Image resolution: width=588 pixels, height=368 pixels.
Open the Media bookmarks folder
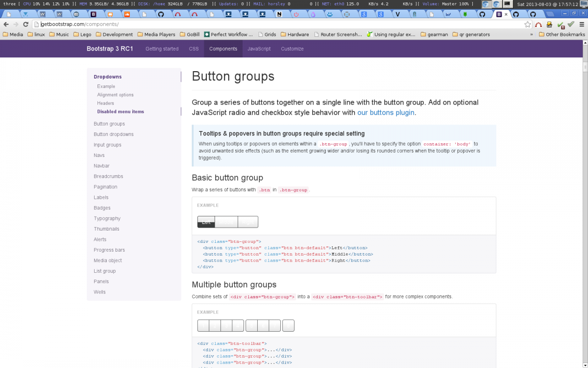pyautogui.click(x=13, y=34)
